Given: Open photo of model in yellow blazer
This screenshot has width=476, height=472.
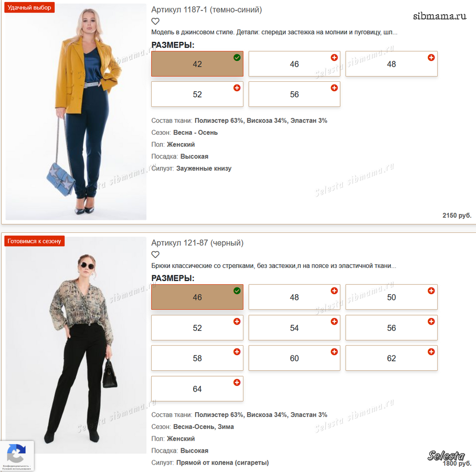Looking at the screenshot, I should coord(76,112).
